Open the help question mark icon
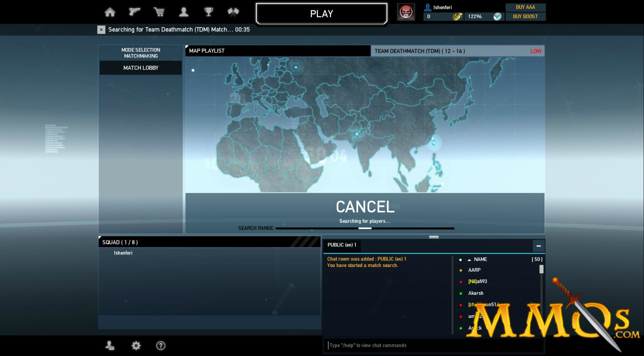Image resolution: width=644 pixels, height=356 pixels. (161, 346)
